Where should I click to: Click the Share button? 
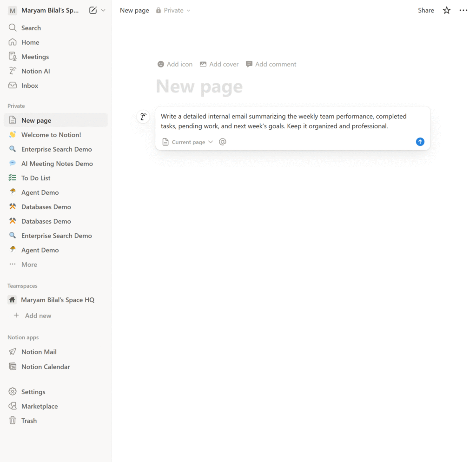425,10
